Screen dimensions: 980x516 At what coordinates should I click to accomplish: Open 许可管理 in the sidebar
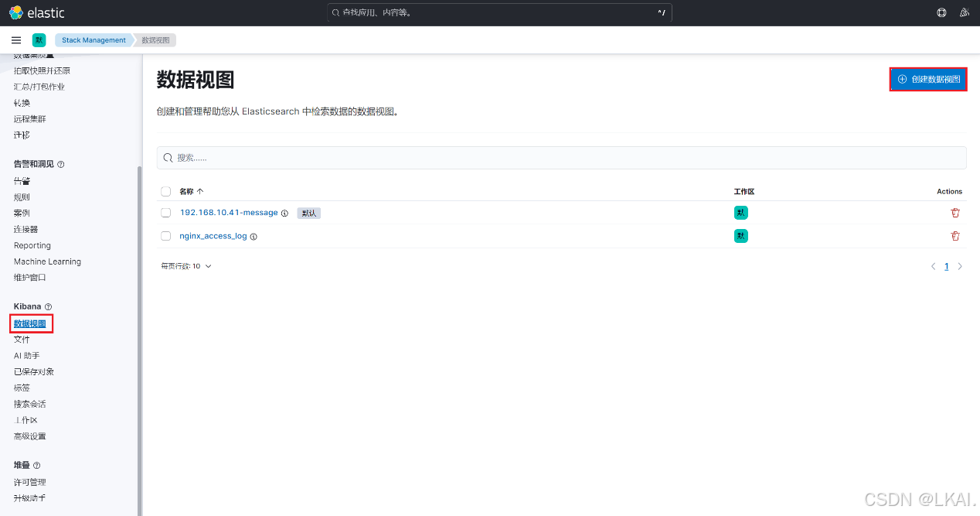pos(30,482)
